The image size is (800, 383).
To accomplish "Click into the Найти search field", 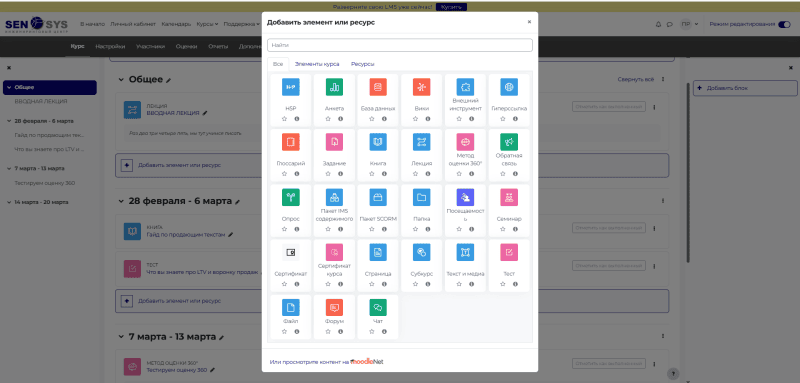I will [x=399, y=45].
